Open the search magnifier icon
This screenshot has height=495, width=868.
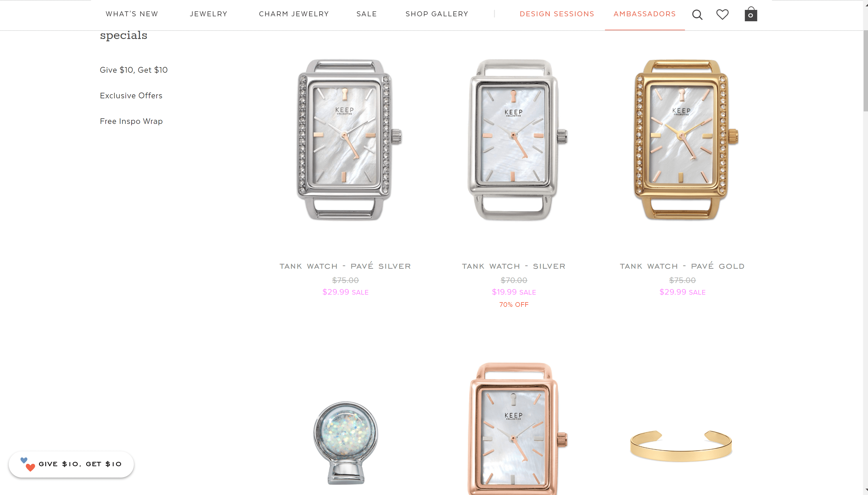tap(697, 15)
